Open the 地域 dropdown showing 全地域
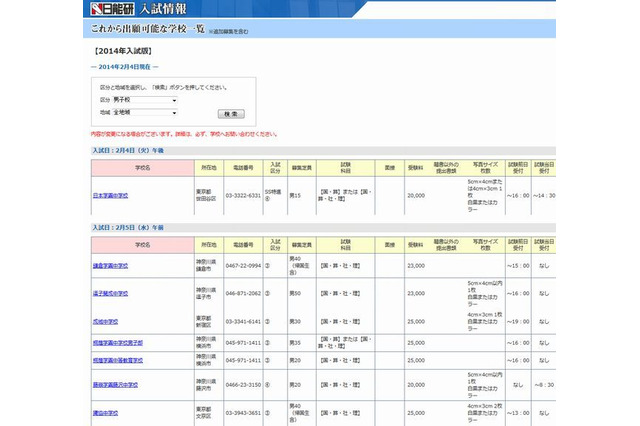This screenshot has width=640, height=426. click(x=145, y=113)
